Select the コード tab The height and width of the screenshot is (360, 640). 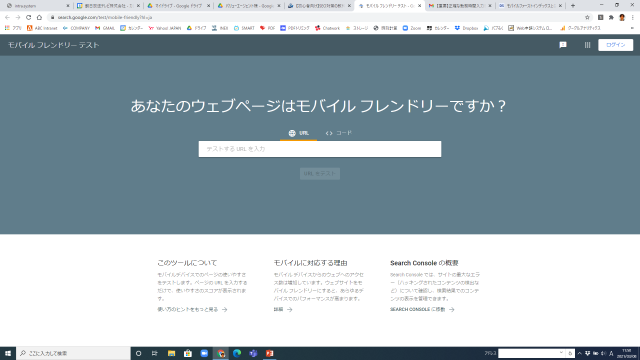338,133
